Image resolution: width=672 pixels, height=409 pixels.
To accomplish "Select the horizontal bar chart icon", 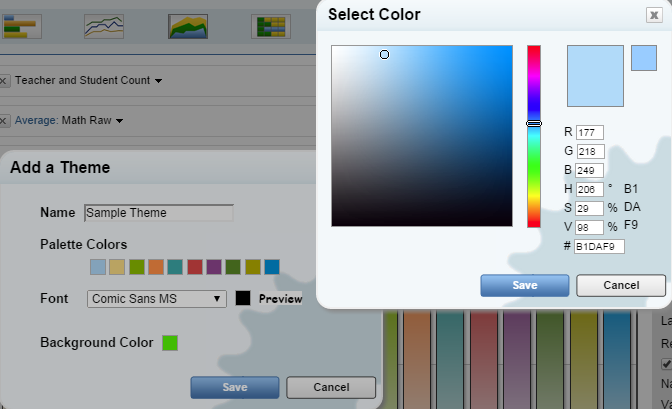I will coord(19,25).
